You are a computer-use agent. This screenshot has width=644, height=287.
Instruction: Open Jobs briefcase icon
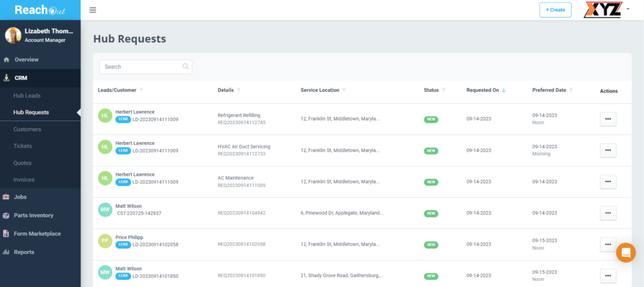pos(6,197)
